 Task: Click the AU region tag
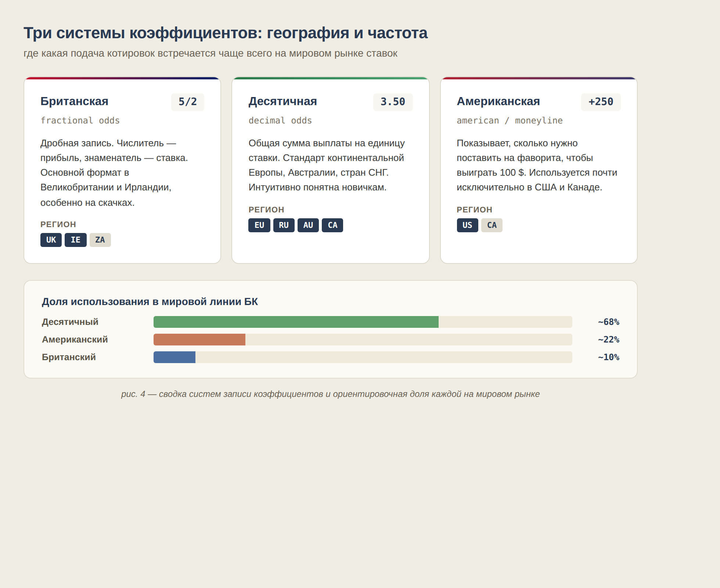[308, 225]
